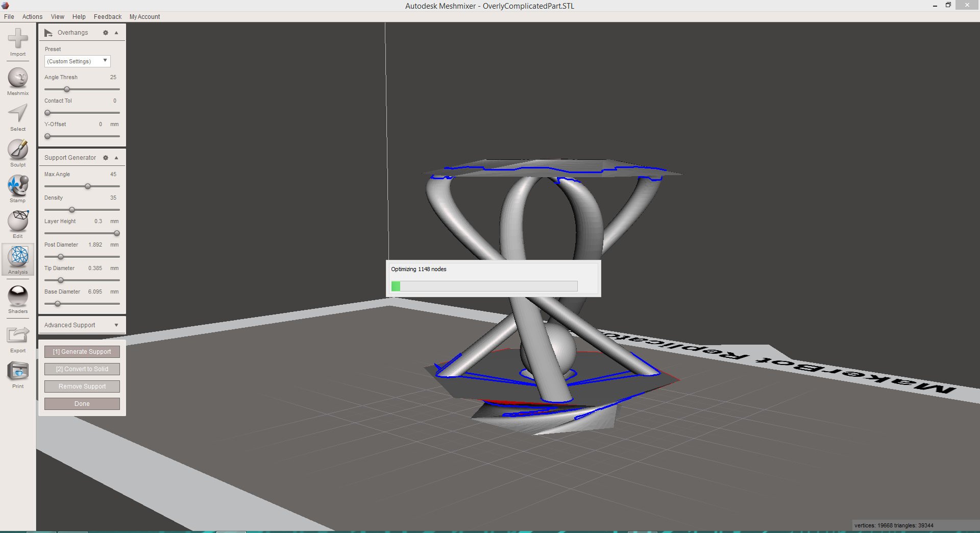Open the Edit tool
The height and width of the screenshot is (533, 980).
[18, 225]
